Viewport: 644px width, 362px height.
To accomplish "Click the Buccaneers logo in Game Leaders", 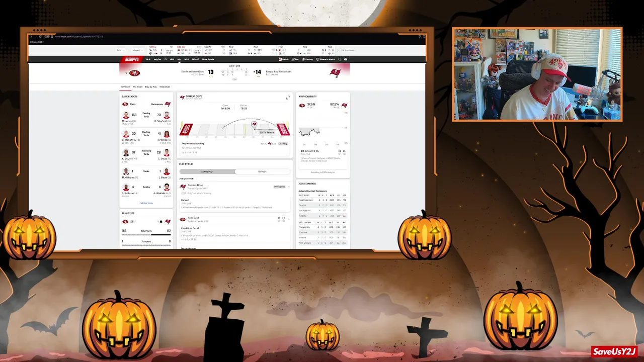I will 168,104.
